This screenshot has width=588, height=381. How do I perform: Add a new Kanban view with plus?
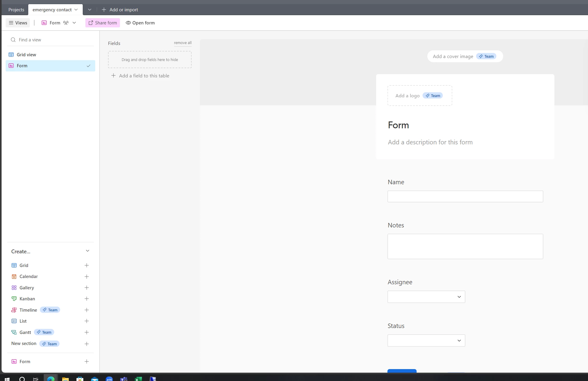point(87,299)
